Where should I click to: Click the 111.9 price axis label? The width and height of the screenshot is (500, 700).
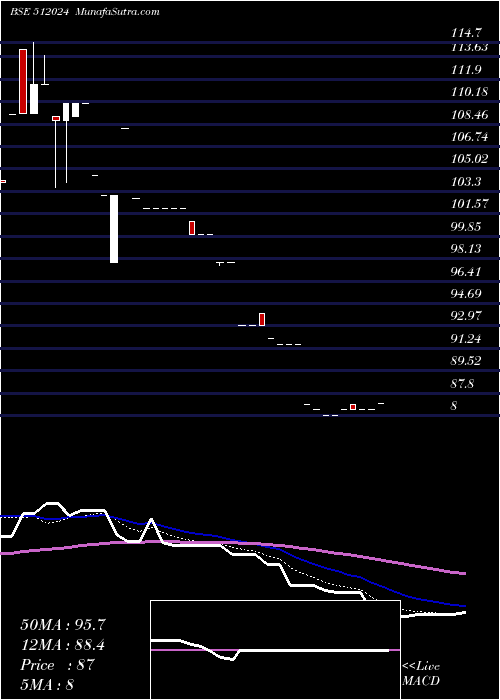point(467,70)
